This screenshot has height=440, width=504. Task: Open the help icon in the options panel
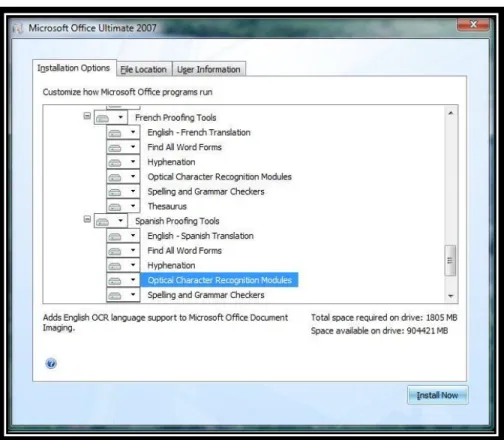51,363
